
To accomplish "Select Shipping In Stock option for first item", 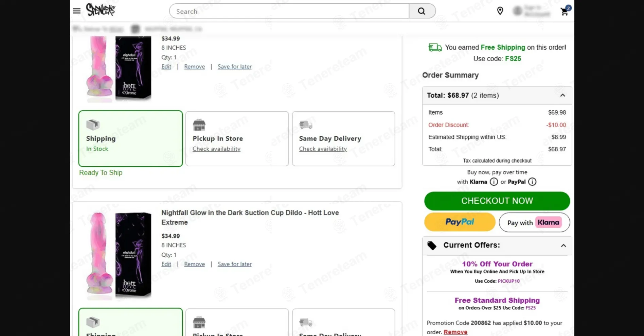I will click(130, 138).
